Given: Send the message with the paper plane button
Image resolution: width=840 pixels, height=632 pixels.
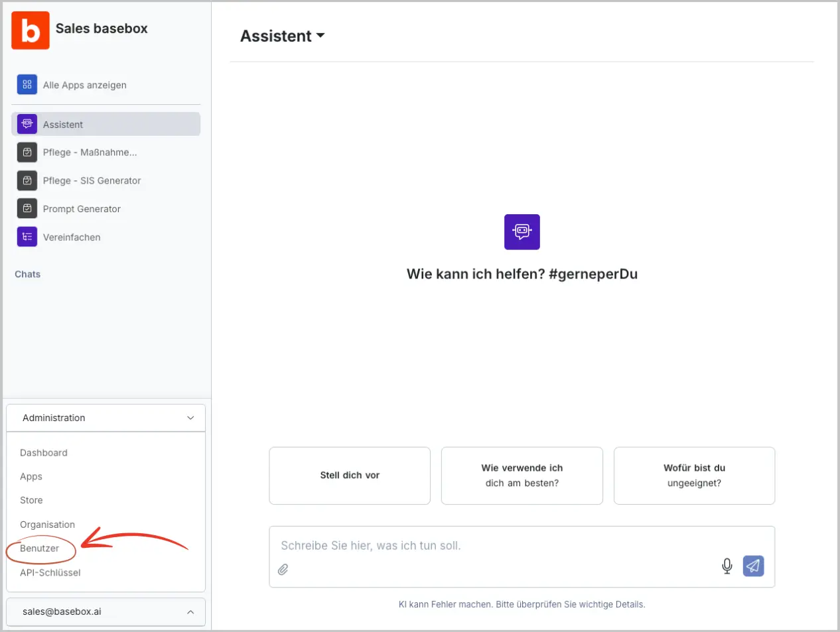Looking at the screenshot, I should [753, 566].
